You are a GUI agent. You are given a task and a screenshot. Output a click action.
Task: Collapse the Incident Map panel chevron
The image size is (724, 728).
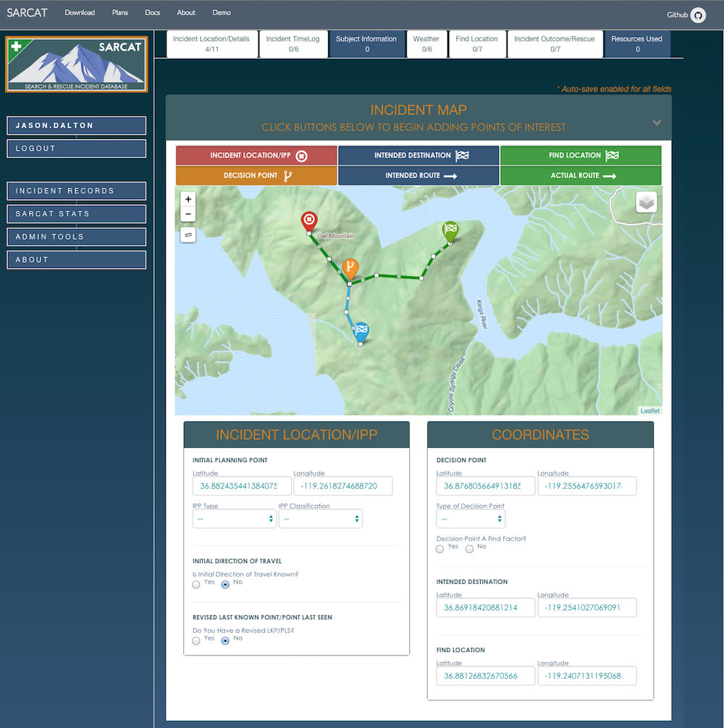(x=657, y=122)
